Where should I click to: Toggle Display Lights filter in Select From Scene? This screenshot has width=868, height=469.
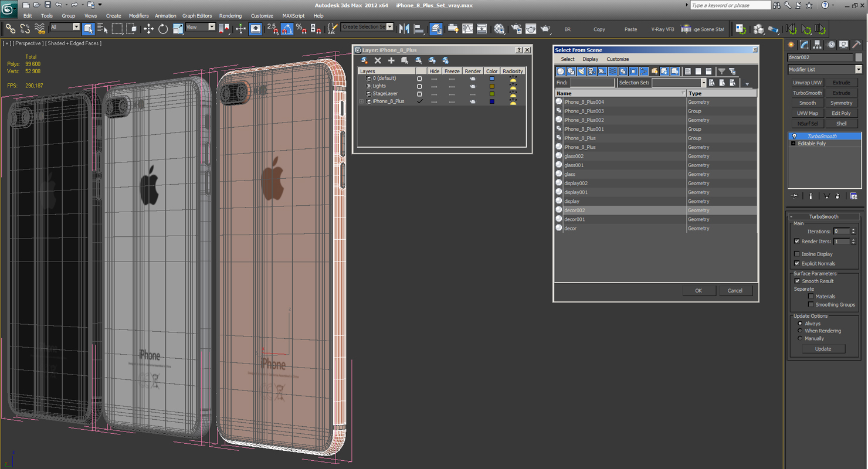pyautogui.click(x=582, y=72)
